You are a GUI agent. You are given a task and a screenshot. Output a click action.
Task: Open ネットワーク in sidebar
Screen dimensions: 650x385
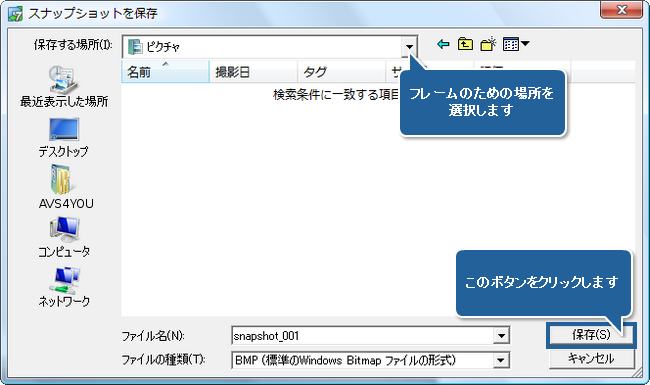coord(64,287)
